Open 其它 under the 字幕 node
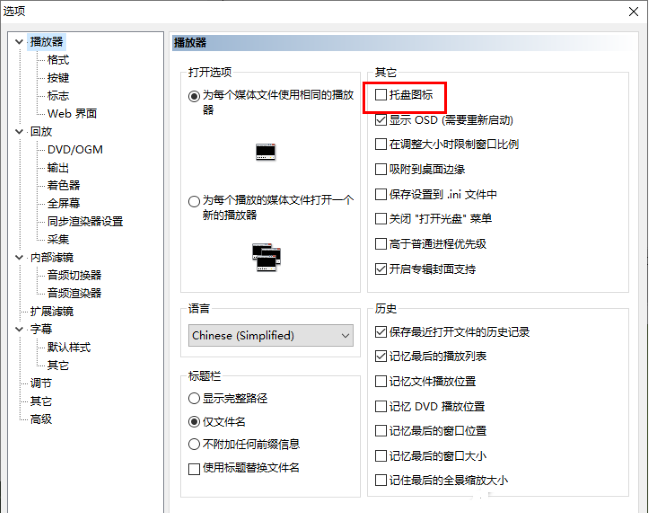Screen dimensions: 650x513 click(x=58, y=365)
